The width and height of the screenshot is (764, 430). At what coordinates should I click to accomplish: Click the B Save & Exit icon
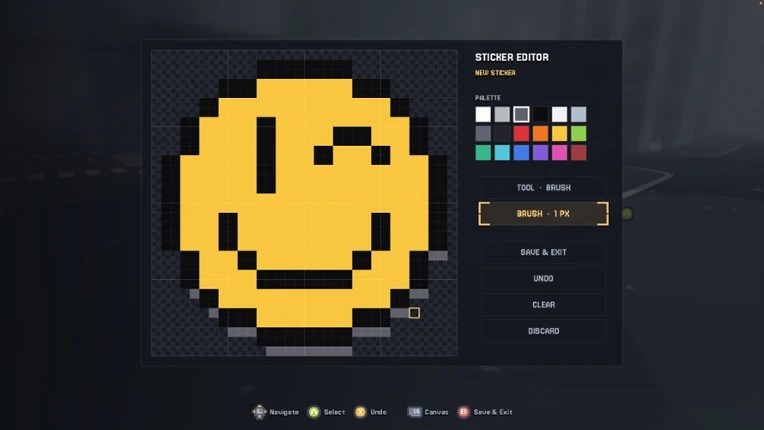(463, 412)
